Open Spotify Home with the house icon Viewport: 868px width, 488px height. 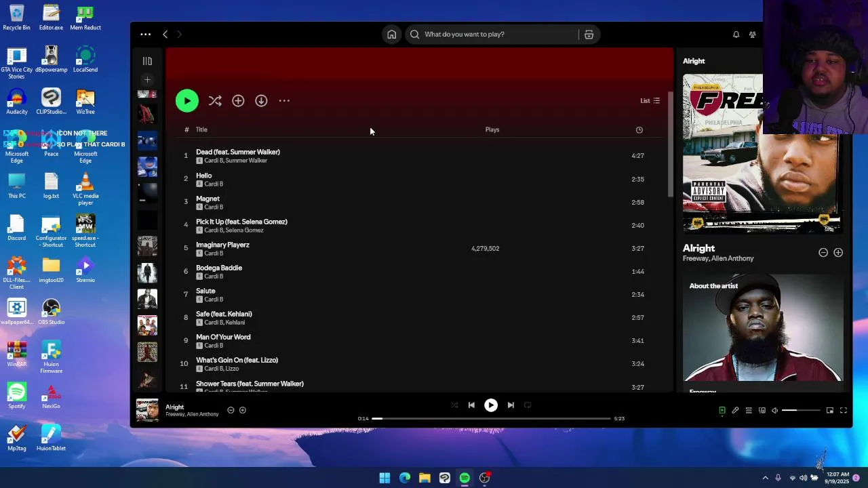tap(391, 35)
